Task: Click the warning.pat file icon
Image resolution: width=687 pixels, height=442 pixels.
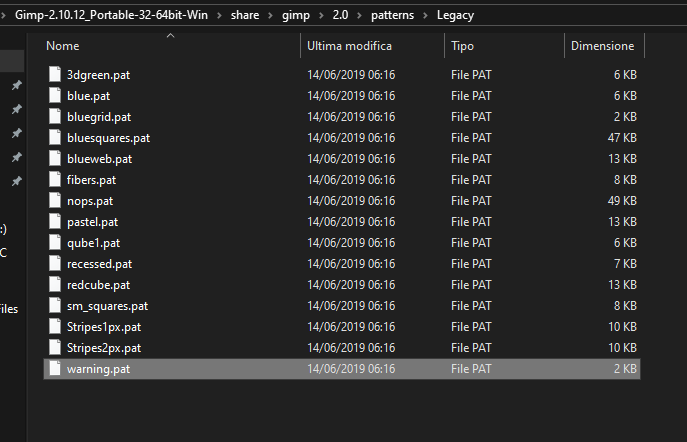Action: 55,368
